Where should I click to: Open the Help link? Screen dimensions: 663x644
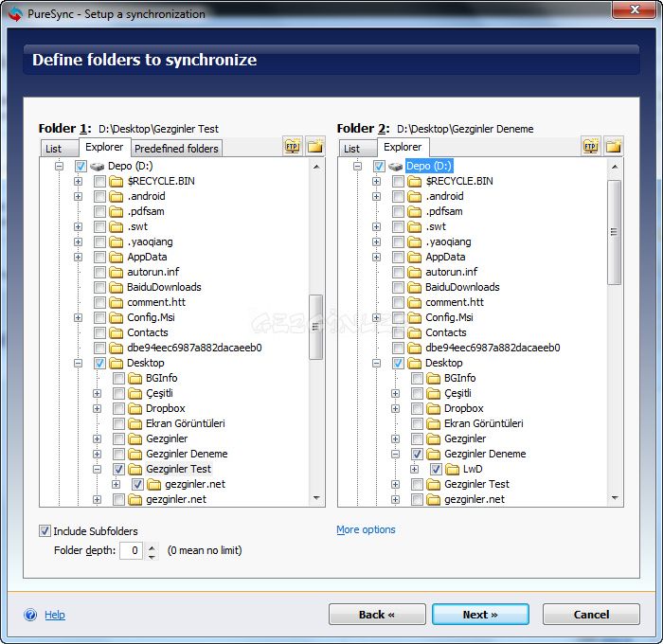(x=55, y=615)
